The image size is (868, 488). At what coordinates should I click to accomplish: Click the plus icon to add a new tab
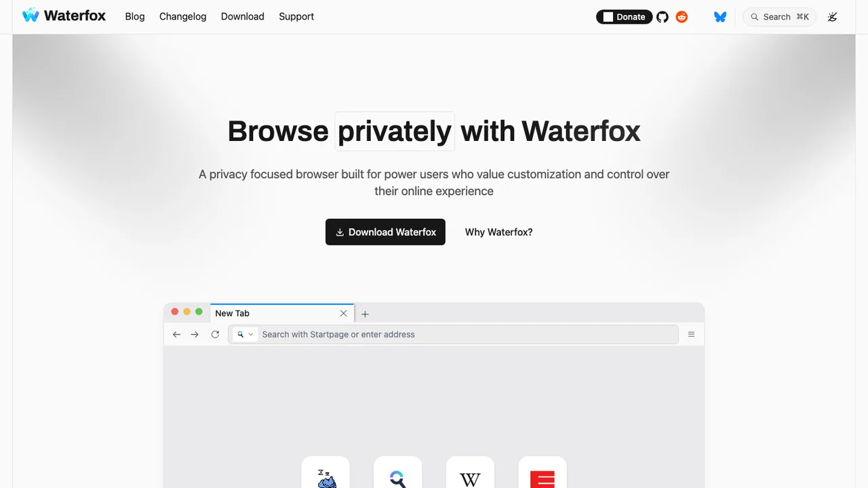click(x=365, y=314)
